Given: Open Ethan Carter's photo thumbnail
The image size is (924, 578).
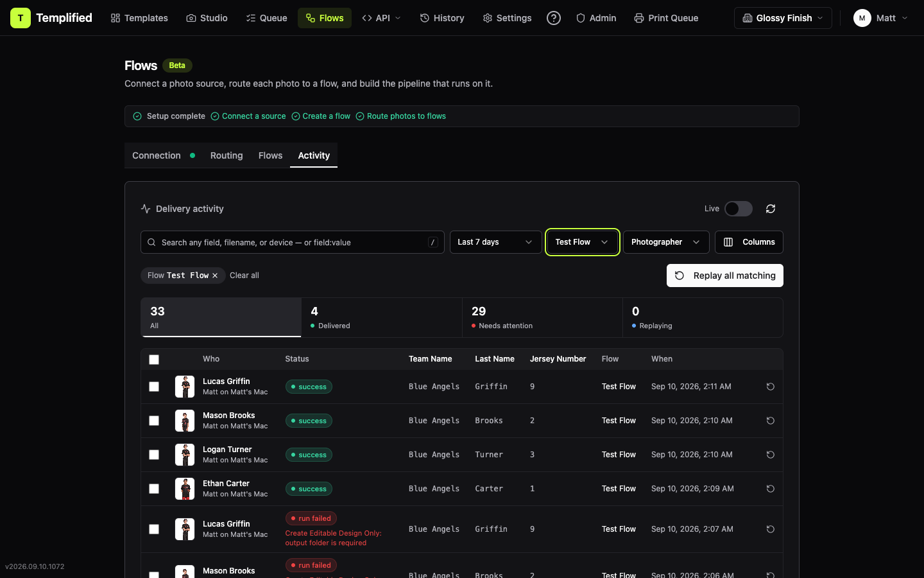Looking at the screenshot, I should coord(185,489).
